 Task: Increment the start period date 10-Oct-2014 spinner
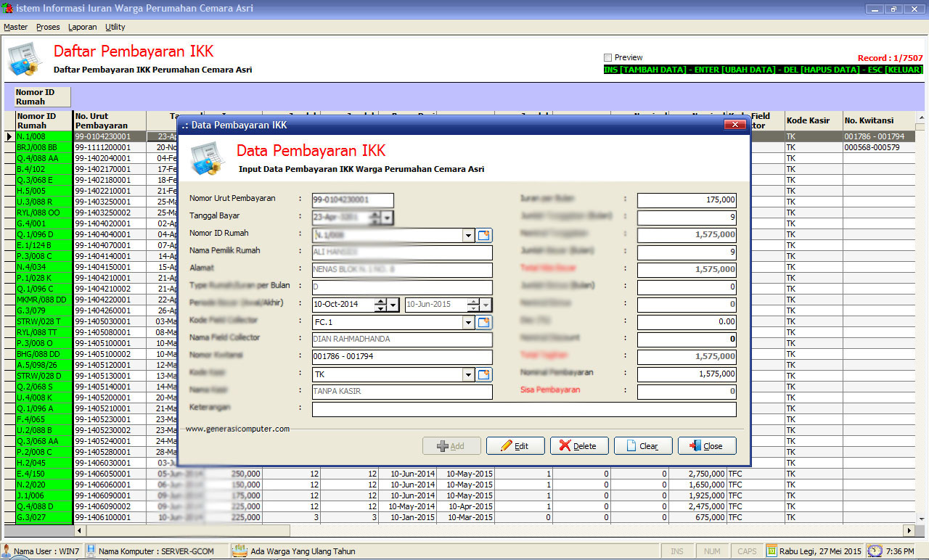[380, 301]
